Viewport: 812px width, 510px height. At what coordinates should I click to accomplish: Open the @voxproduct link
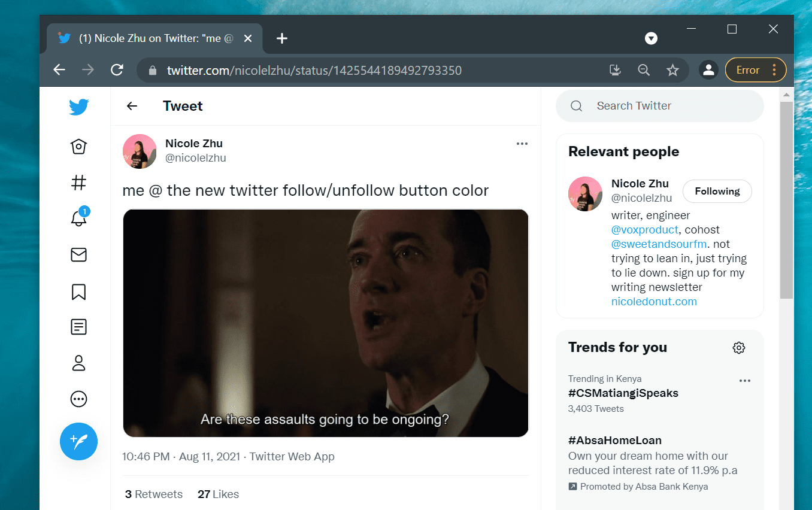pos(645,230)
